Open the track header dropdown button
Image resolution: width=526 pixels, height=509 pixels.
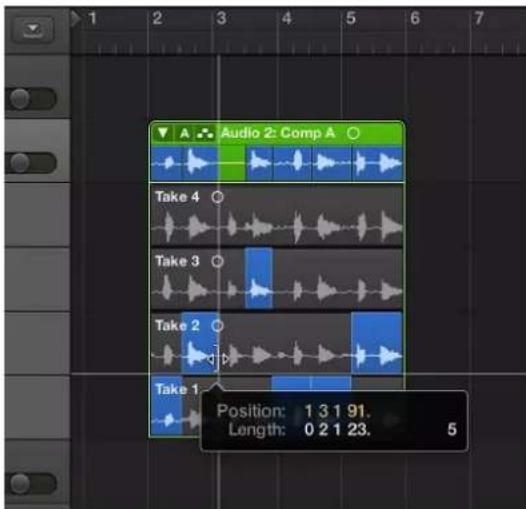click(33, 30)
